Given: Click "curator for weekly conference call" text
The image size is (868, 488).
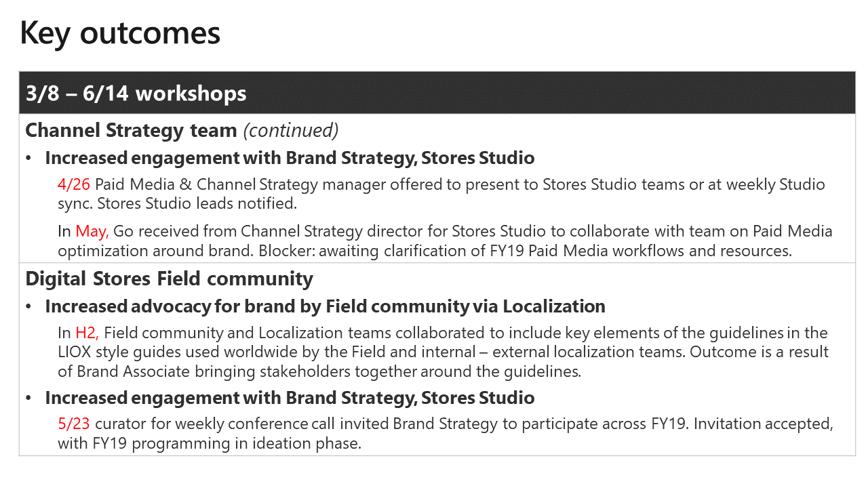Looking at the screenshot, I should (202, 424).
